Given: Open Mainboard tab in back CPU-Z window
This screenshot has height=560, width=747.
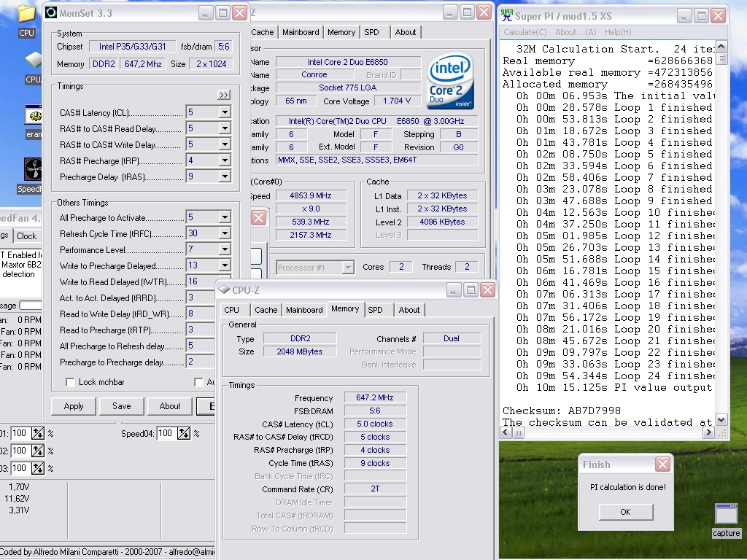Looking at the screenshot, I should [x=301, y=32].
